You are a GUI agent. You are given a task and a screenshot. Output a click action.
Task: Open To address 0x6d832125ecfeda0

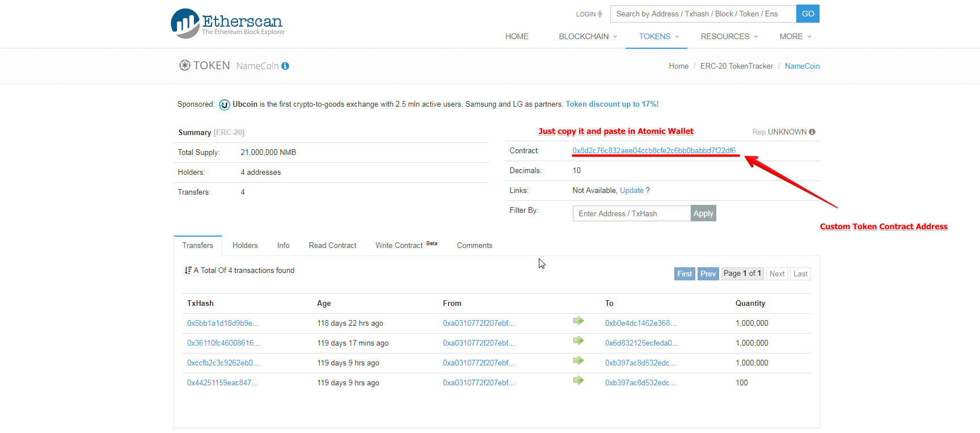642,343
